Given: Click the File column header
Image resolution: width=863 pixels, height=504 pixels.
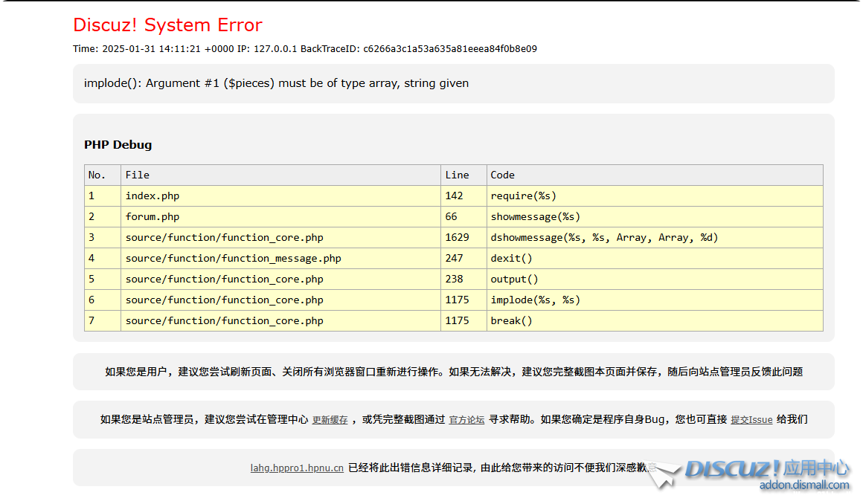Looking at the screenshot, I should 138,175.
